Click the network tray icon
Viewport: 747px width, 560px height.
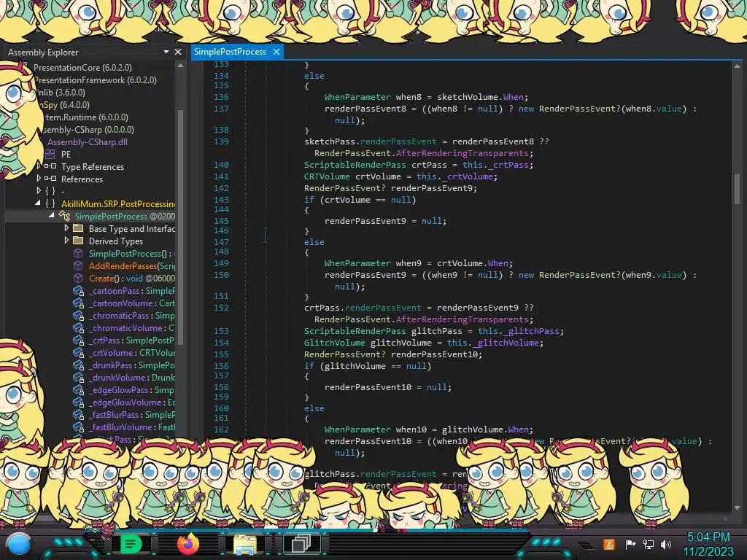[648, 544]
